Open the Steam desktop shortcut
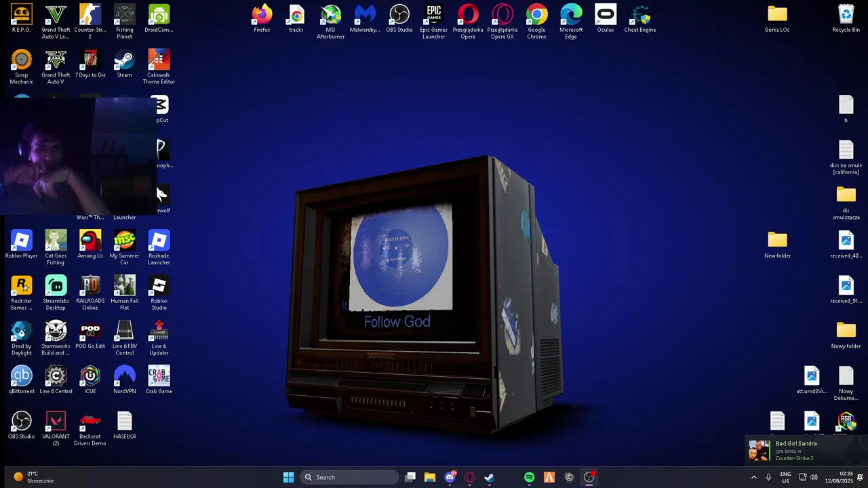 pyautogui.click(x=125, y=64)
